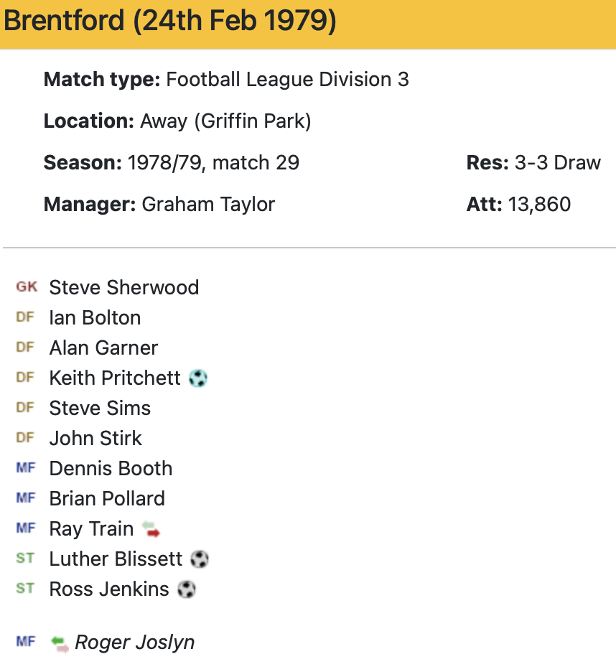Image resolution: width=616 pixels, height=672 pixels.
Task: Click the Brian Pollard name
Action: 107,499
